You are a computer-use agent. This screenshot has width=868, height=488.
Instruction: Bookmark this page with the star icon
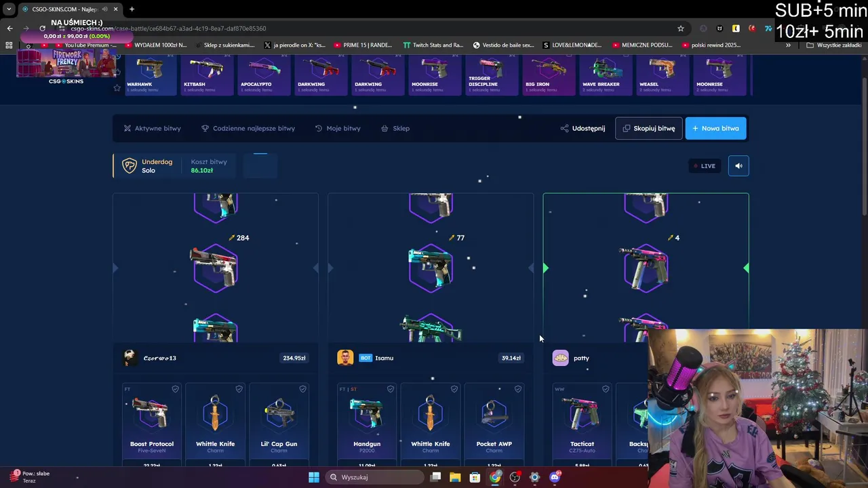click(681, 28)
